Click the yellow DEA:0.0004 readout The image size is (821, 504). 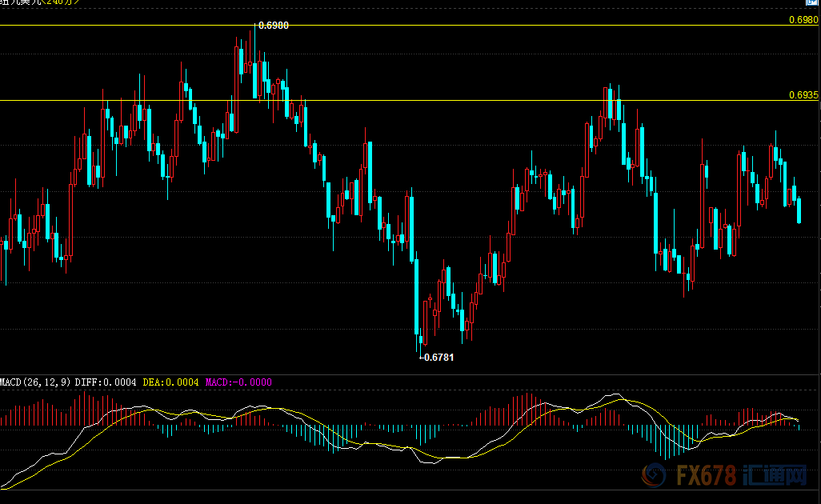tap(171, 382)
